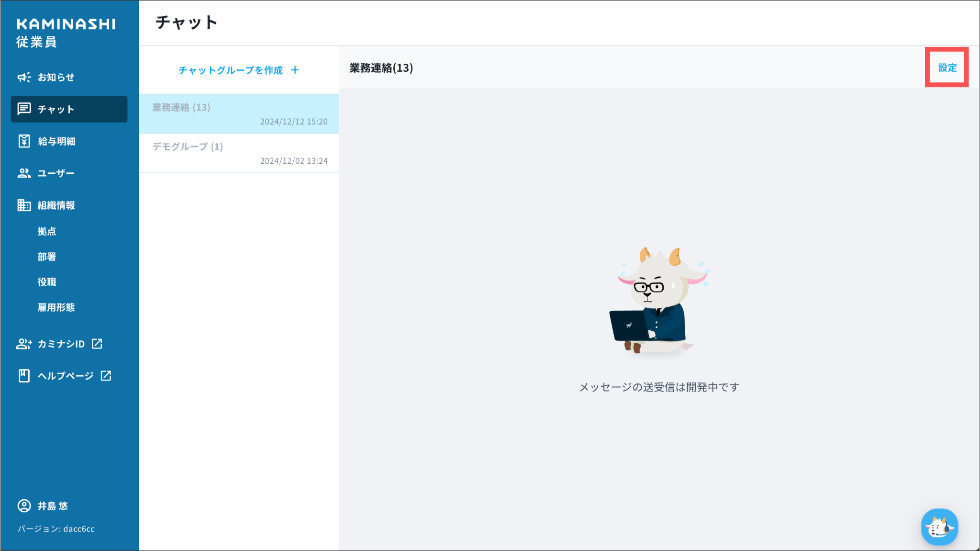Screen dimensions: 980x551
Task: Select the 業務連絡 (13) chat group
Action: click(238, 114)
